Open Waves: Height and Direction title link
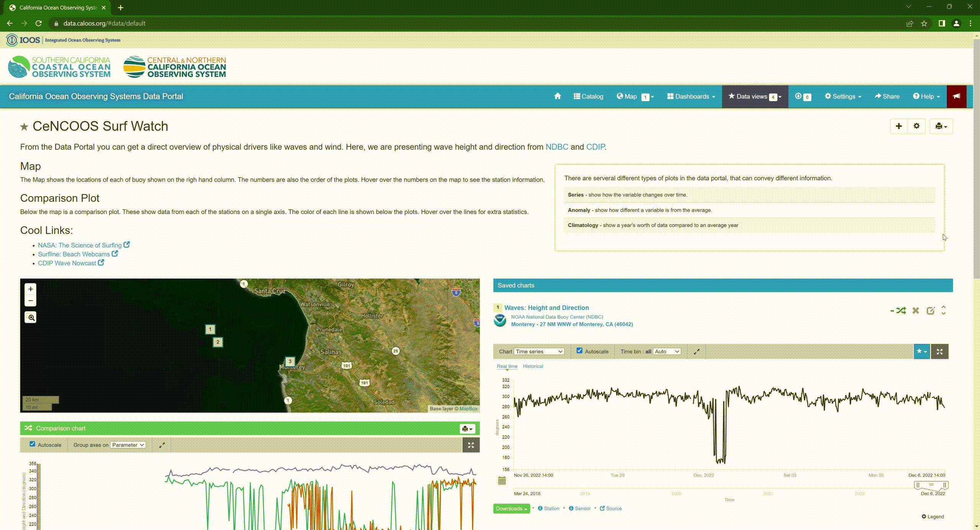Image resolution: width=980 pixels, height=530 pixels. pos(547,308)
